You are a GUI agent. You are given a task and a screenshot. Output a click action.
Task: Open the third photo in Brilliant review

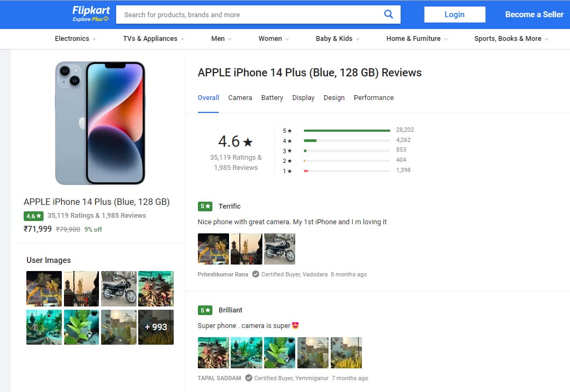(280, 353)
